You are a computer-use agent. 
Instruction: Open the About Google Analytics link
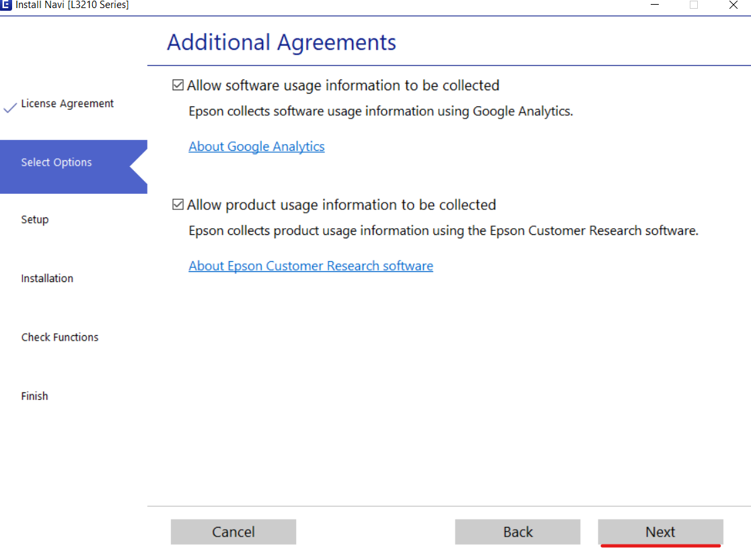coord(256,147)
